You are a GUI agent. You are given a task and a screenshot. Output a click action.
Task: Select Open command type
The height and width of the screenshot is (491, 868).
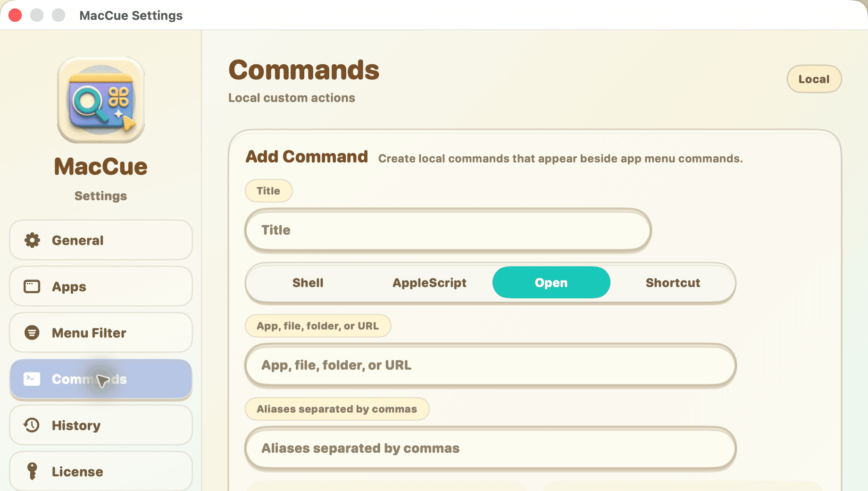coord(551,282)
